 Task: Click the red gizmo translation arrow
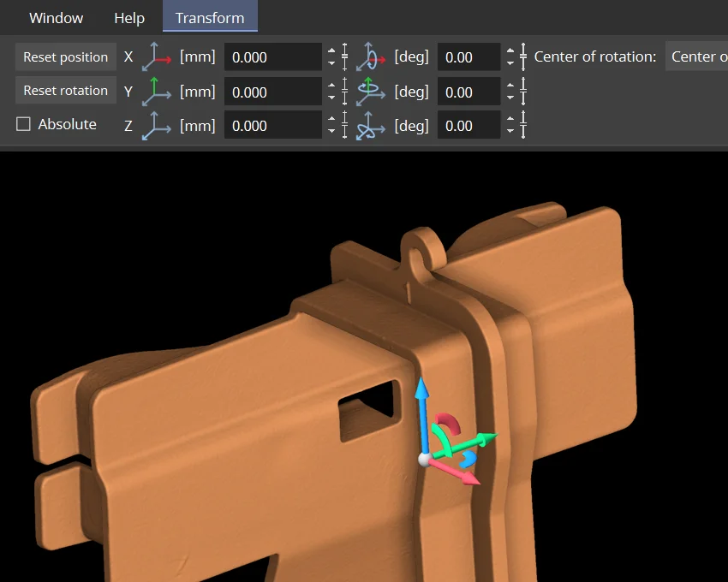pos(457,472)
